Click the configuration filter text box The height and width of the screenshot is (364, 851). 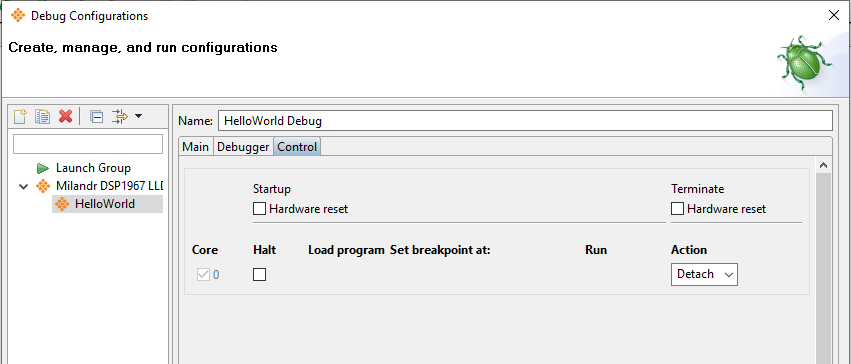(x=88, y=144)
